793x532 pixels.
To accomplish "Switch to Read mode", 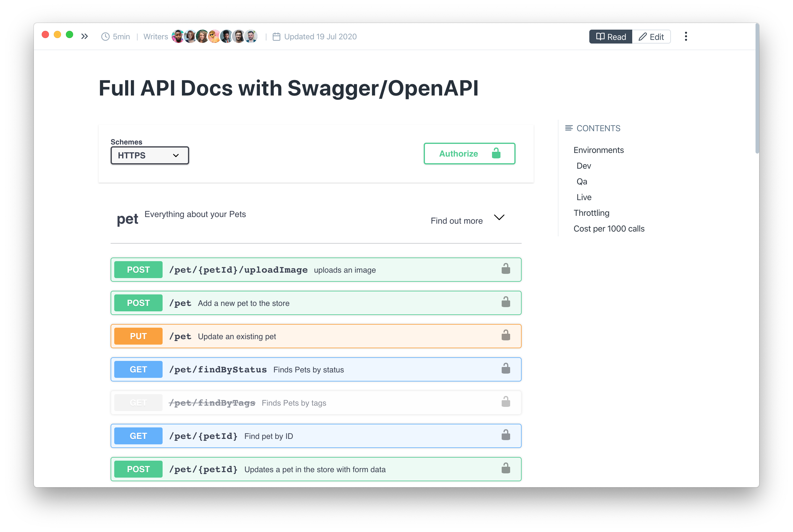I will pyautogui.click(x=610, y=37).
